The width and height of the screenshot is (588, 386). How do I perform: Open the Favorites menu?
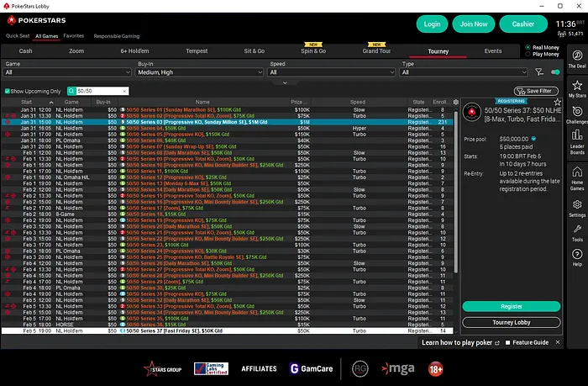[74, 36]
